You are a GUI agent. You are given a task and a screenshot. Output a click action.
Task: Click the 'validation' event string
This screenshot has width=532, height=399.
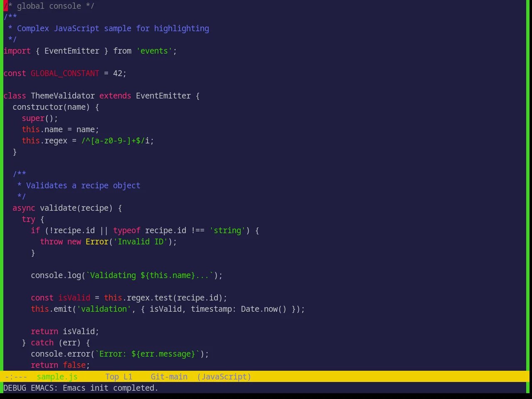[104, 309]
